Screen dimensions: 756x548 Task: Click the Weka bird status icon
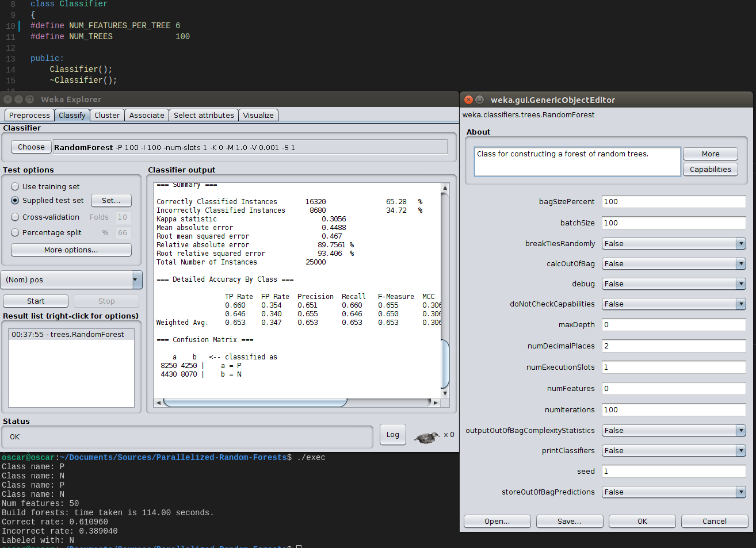pyautogui.click(x=426, y=438)
